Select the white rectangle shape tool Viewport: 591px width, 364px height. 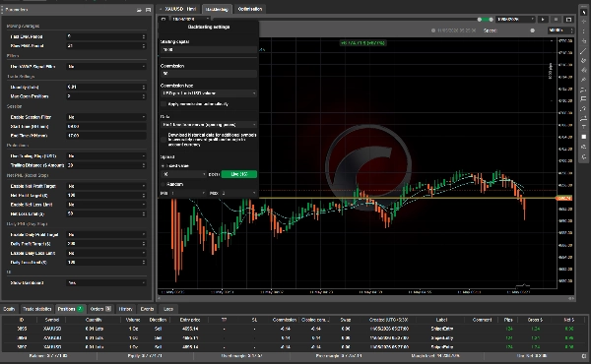[584, 137]
